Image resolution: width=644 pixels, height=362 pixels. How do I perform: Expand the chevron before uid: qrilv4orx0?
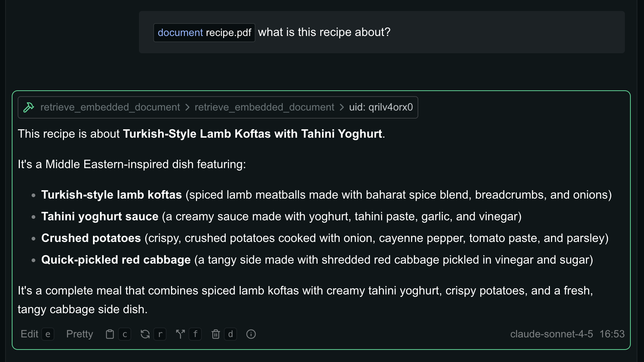tap(342, 107)
